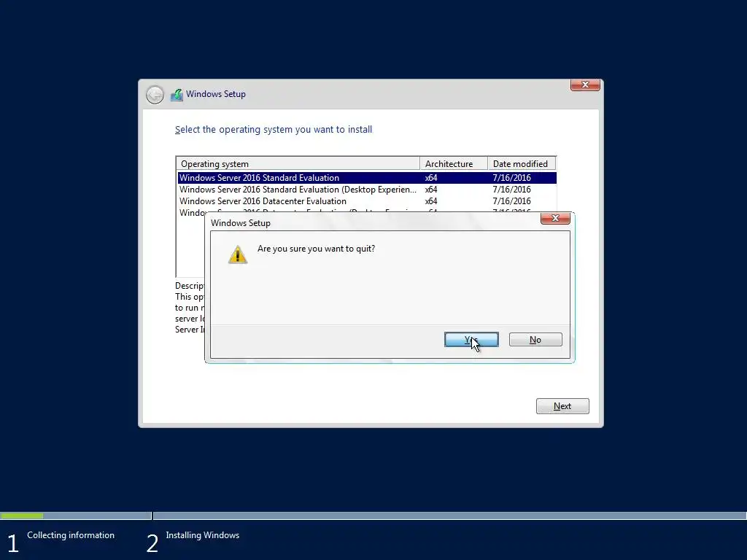The height and width of the screenshot is (560, 747).
Task: Click the Collecting information step label
Action: 71,535
